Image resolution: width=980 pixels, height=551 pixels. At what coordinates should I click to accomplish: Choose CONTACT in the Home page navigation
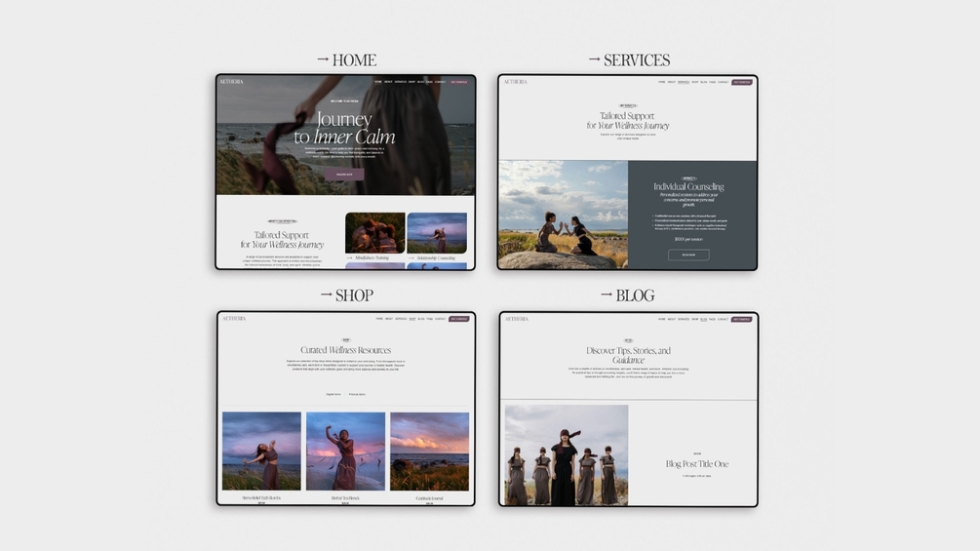pos(440,82)
